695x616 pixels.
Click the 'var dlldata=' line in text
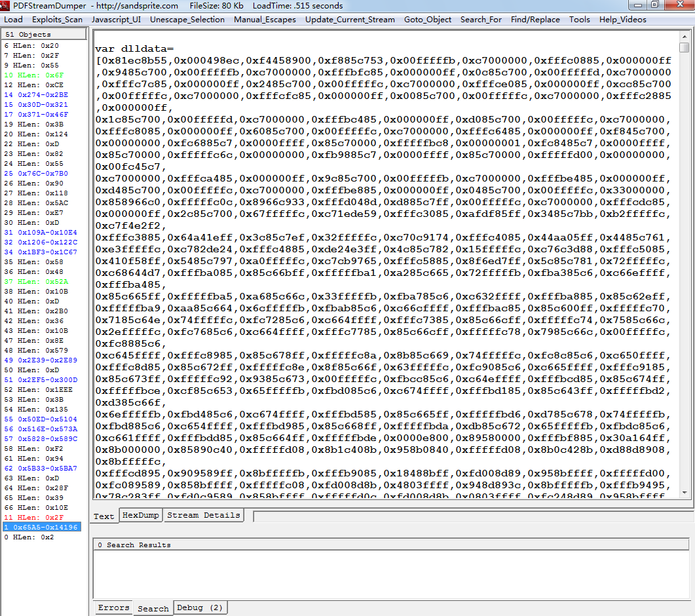[x=134, y=48]
